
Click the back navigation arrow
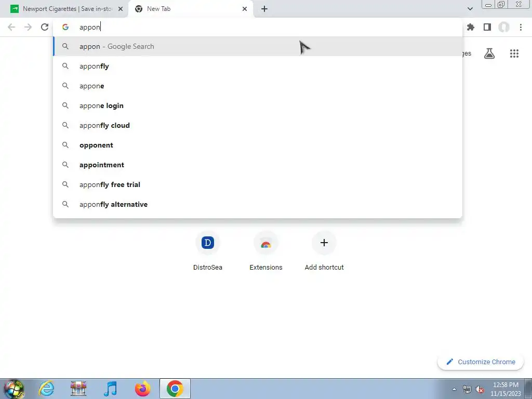(x=11, y=27)
